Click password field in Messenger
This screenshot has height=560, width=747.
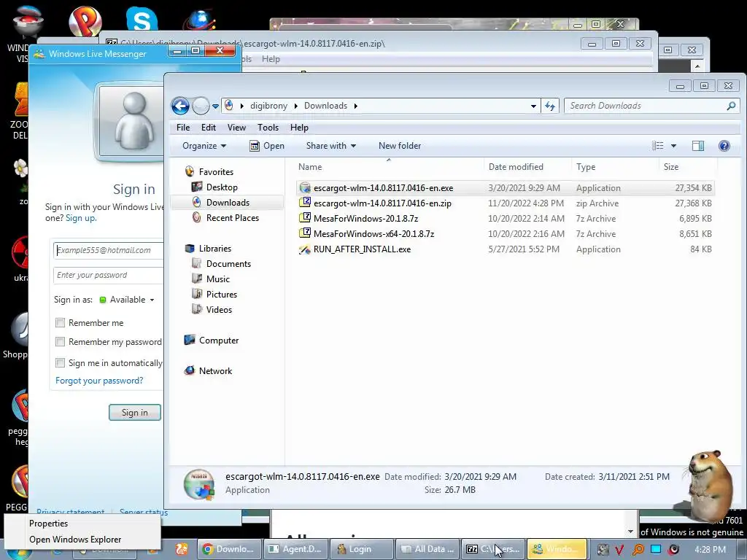pos(108,275)
